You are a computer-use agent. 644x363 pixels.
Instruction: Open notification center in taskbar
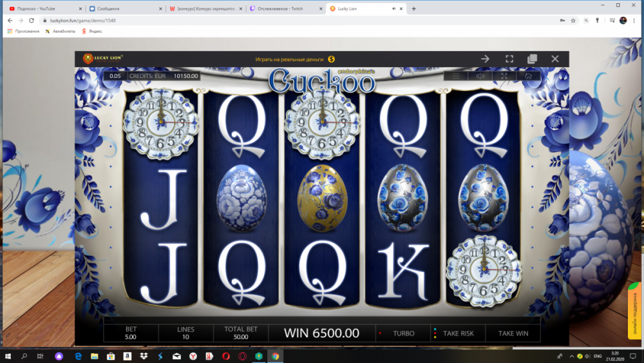point(633,356)
